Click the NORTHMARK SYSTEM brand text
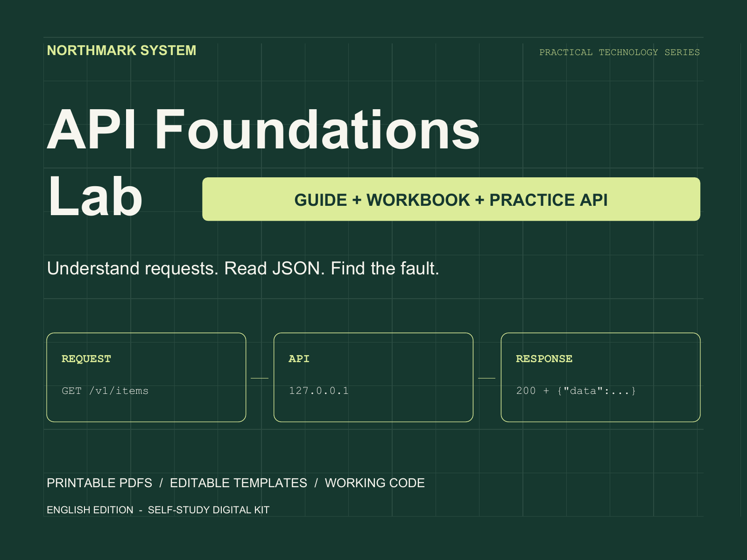This screenshot has width=747, height=560. pyautogui.click(x=121, y=50)
